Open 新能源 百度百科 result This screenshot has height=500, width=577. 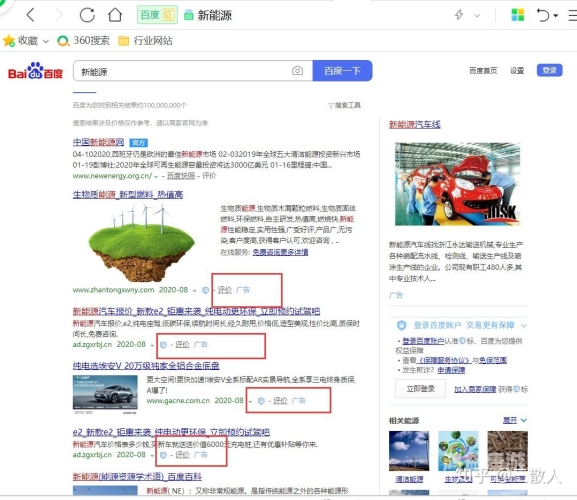click(137, 477)
